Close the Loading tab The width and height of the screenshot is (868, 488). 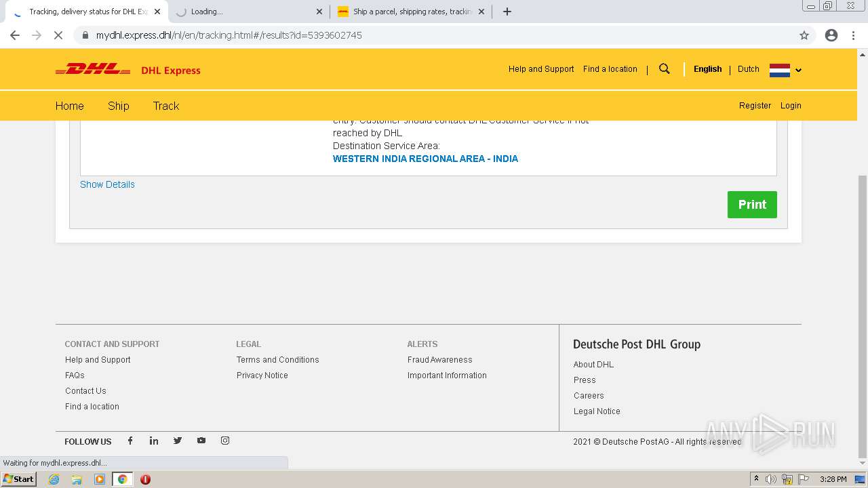[319, 12]
